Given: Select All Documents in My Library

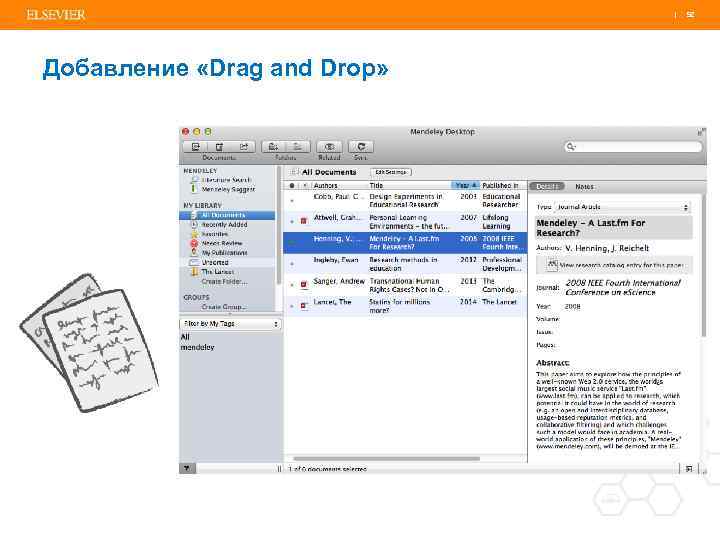Looking at the screenshot, I should click(227, 215).
